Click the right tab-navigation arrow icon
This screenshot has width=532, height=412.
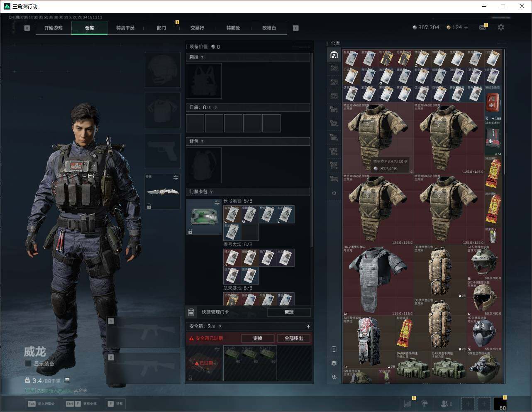(x=296, y=28)
